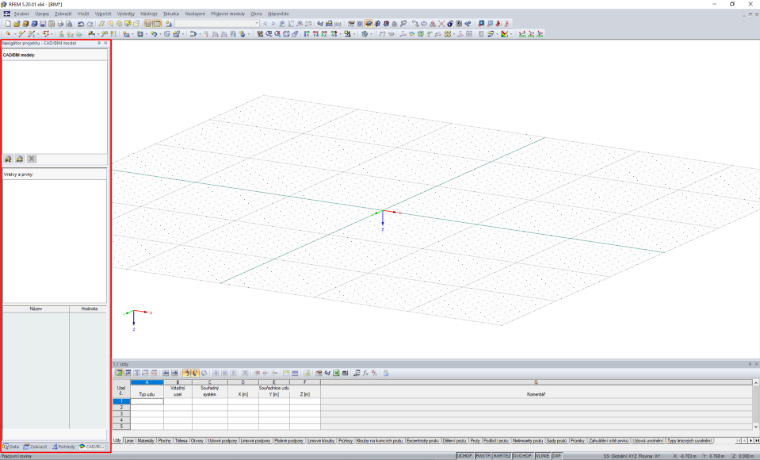This screenshot has height=460, width=760.
Task: Switch to the Pohledy navigator tab
Action: pos(64,446)
